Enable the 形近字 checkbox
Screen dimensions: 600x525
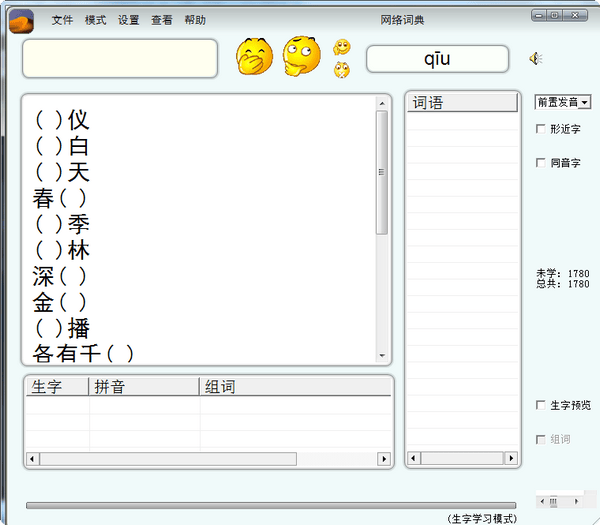541,129
